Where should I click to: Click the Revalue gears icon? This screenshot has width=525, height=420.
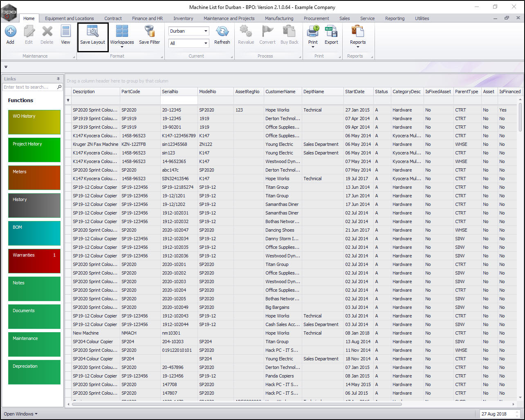pyautogui.click(x=246, y=31)
